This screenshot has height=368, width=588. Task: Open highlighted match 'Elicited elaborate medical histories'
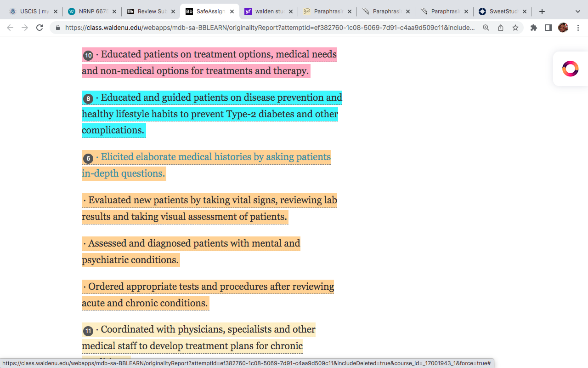point(206,165)
